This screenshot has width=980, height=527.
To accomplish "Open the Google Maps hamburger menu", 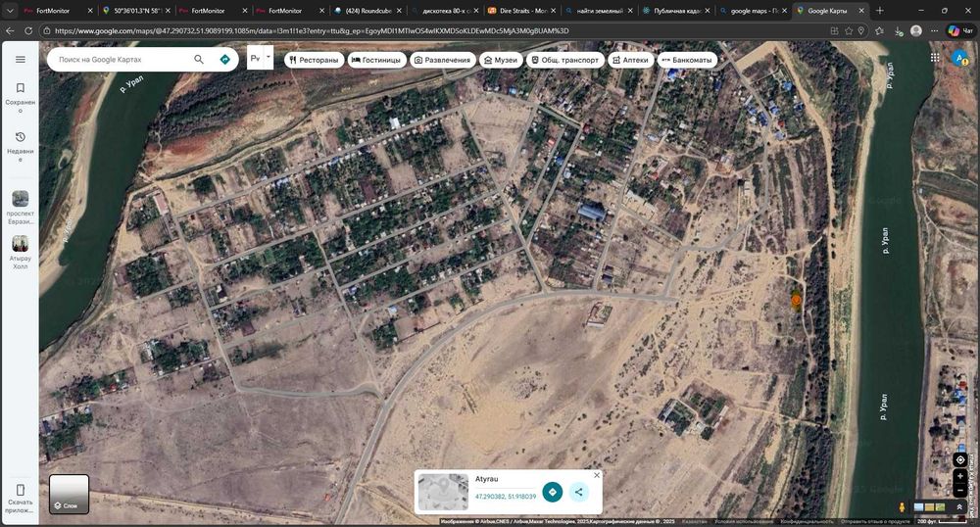I will [x=20, y=60].
